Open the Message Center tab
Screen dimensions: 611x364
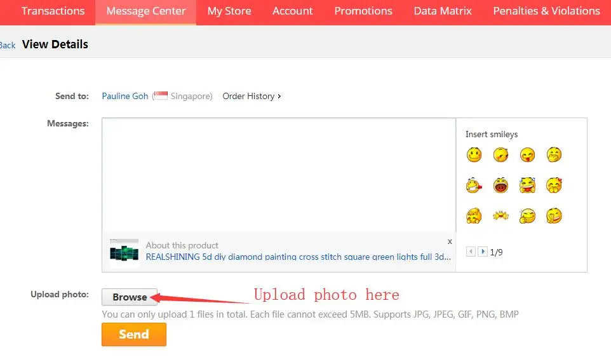[146, 11]
